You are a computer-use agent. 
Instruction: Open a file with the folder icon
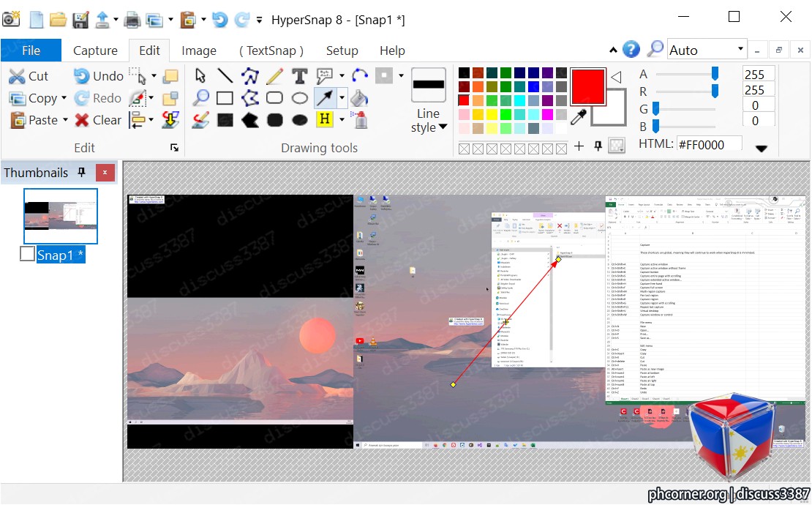58,20
